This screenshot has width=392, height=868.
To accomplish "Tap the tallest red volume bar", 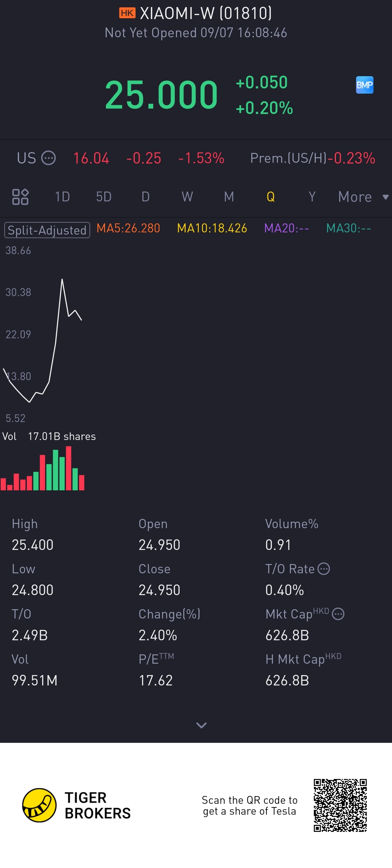I will pyautogui.click(x=69, y=468).
